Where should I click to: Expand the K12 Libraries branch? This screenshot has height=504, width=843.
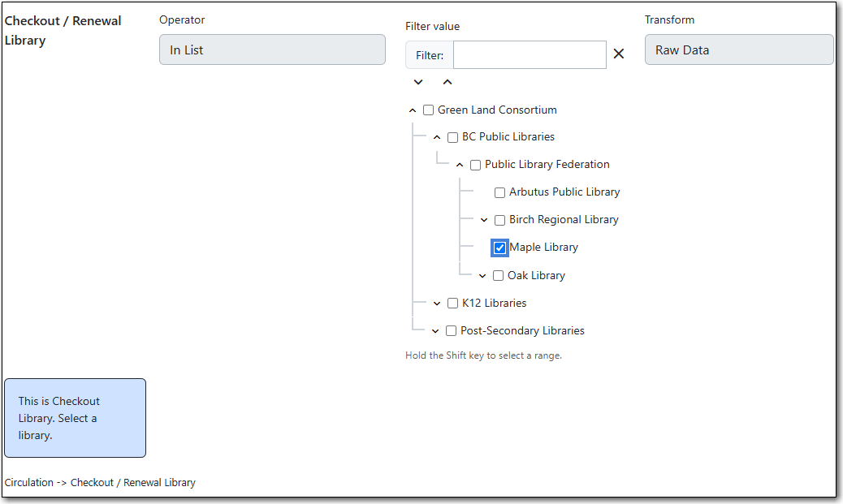coord(437,304)
